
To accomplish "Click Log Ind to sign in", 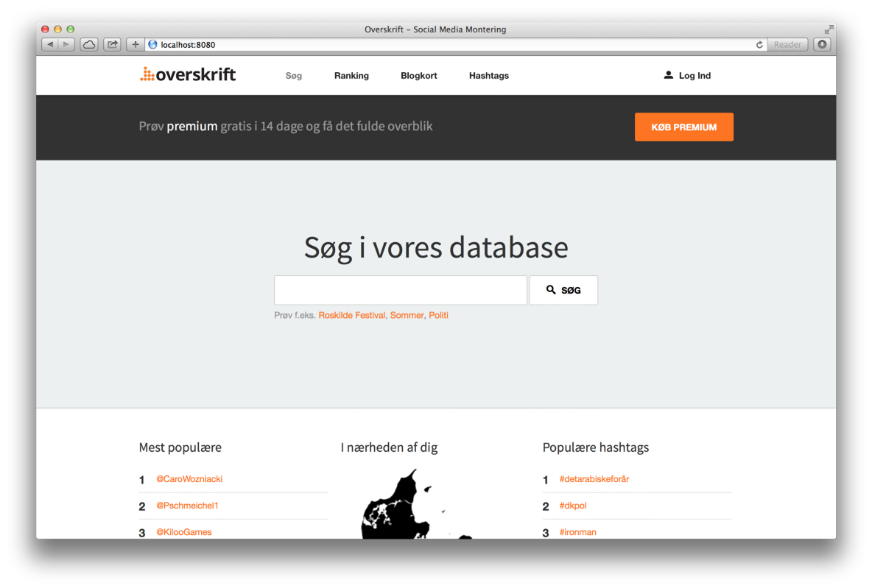I will [687, 76].
